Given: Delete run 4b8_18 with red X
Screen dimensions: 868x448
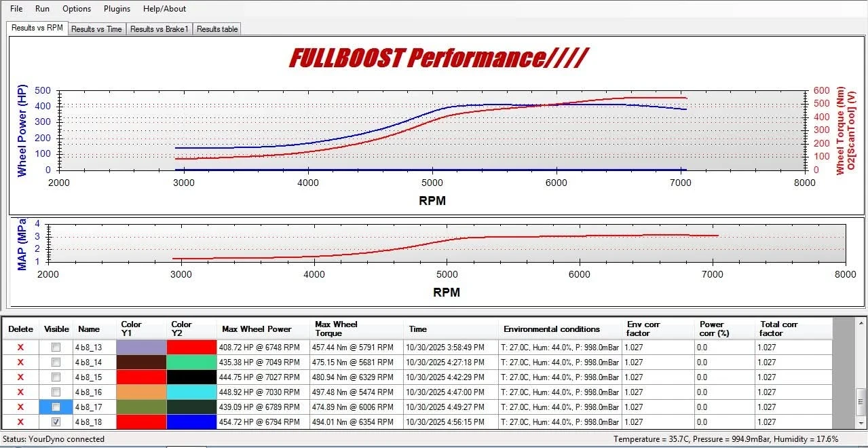Looking at the screenshot, I should pyautogui.click(x=20, y=422).
